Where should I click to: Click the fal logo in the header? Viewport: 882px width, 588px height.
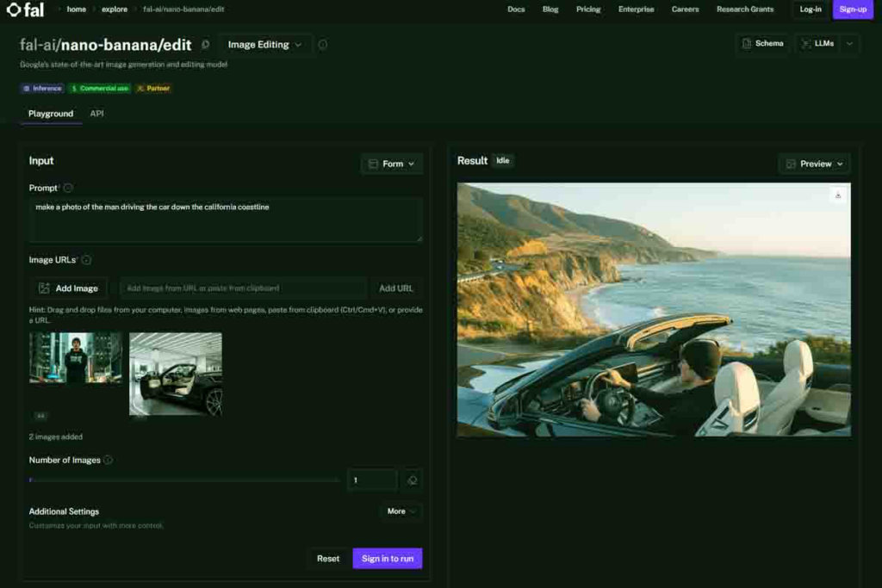click(25, 9)
